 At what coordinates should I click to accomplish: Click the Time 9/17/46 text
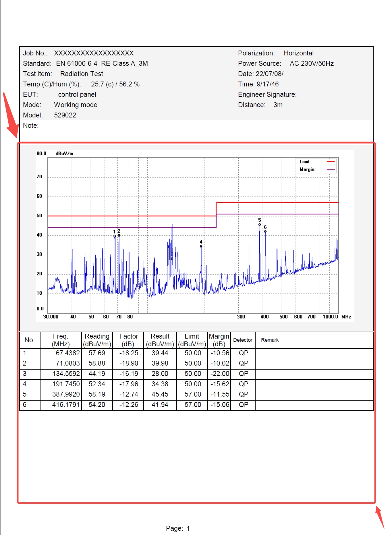point(258,84)
